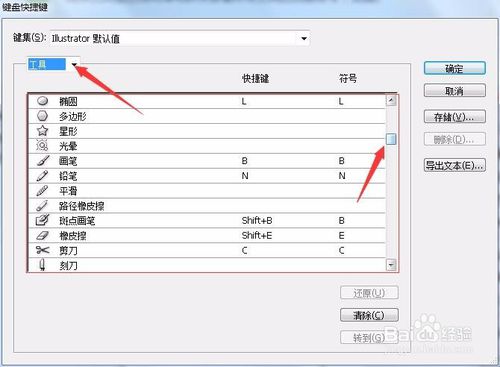Screen dimensions: 500x367
Task: Select the Star (星形) tool icon
Action: [43, 131]
